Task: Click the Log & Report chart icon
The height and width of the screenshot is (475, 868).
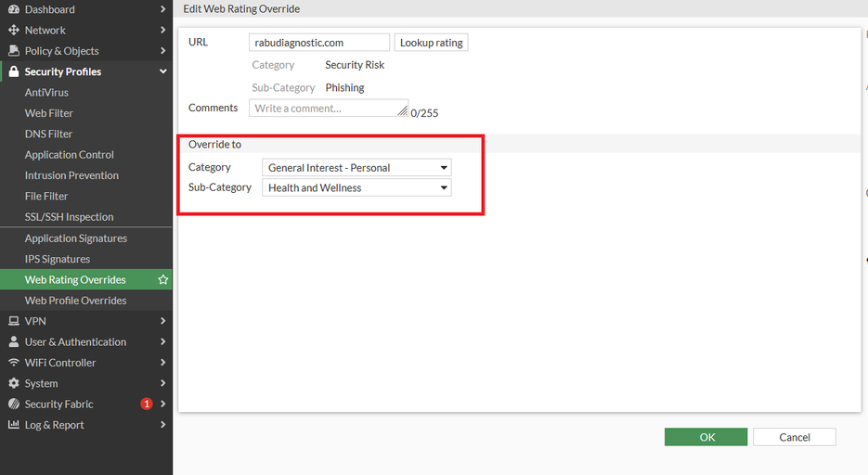Action: click(14, 425)
